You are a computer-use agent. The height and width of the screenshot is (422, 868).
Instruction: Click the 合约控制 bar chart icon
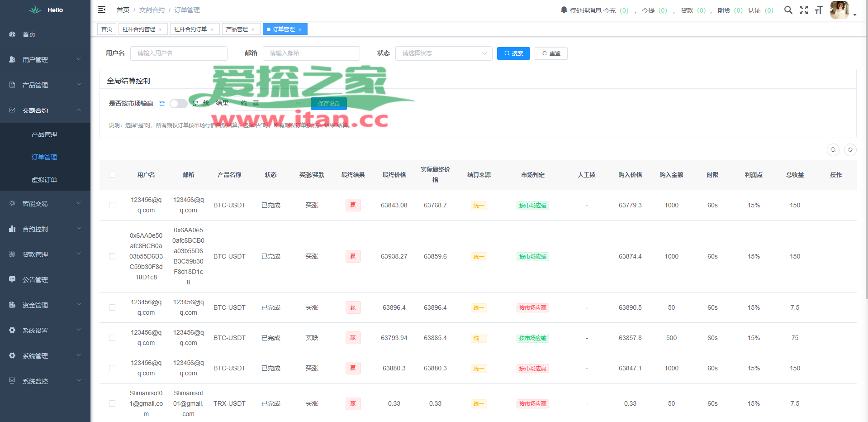point(12,229)
